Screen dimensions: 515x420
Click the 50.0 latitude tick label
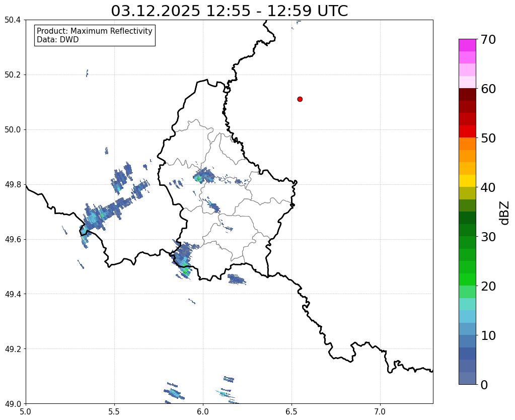click(x=13, y=130)
